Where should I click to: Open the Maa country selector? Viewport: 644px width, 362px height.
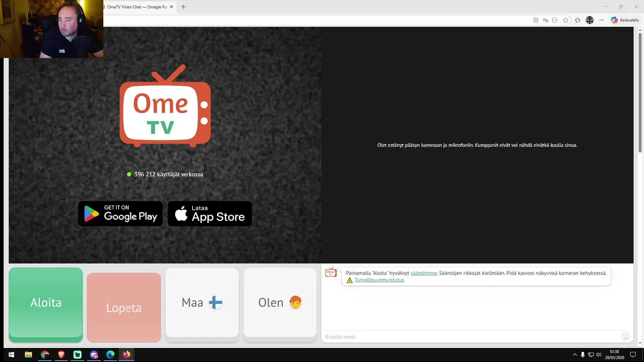point(202,303)
